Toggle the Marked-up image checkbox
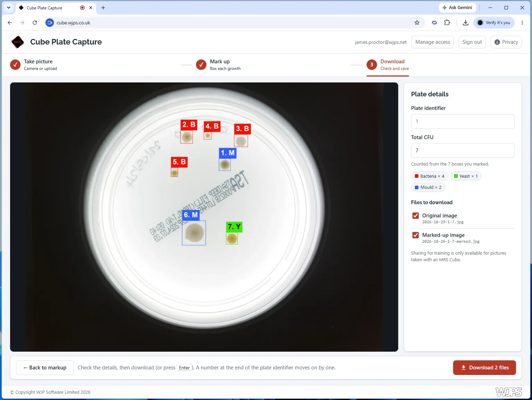532x400 pixels. (x=416, y=235)
